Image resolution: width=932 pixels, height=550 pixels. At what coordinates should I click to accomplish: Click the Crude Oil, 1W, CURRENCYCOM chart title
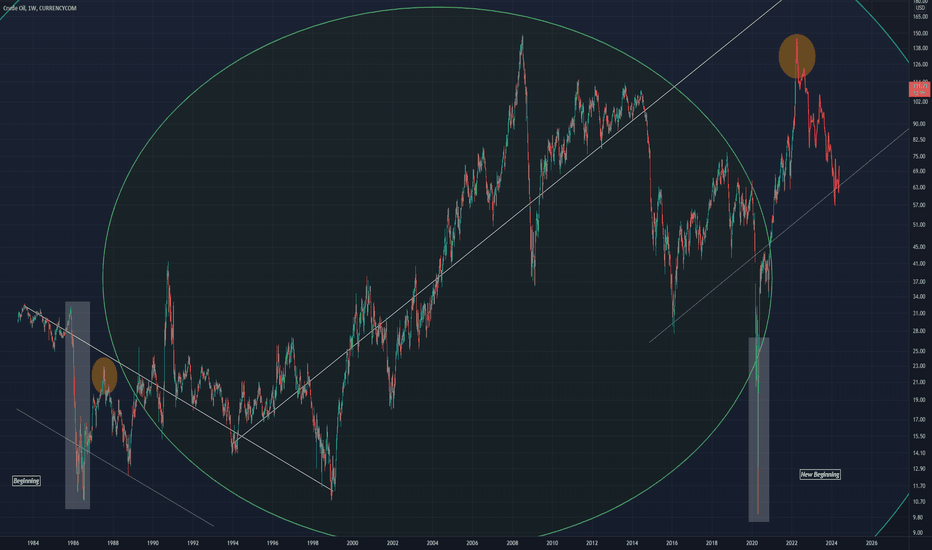(39, 8)
